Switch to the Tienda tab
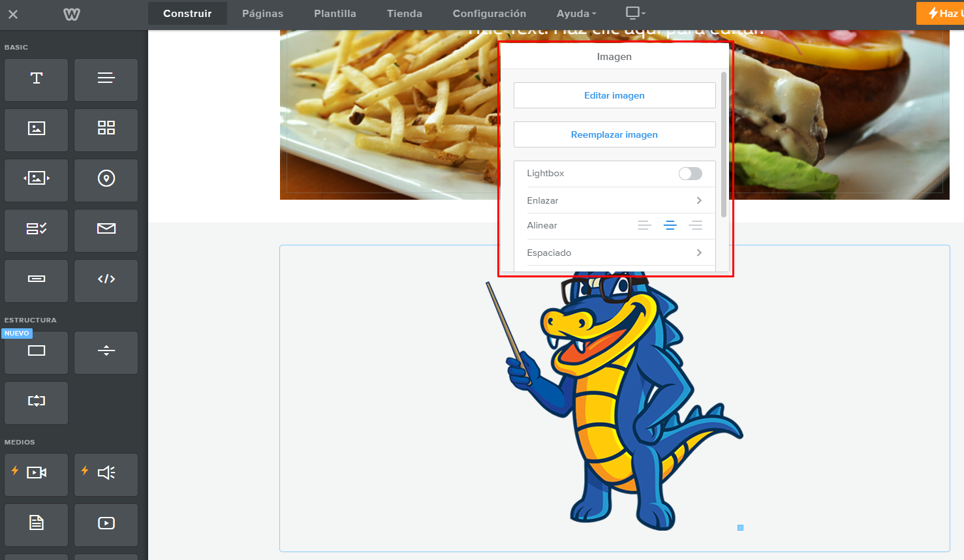The height and width of the screenshot is (560, 964). coord(405,14)
